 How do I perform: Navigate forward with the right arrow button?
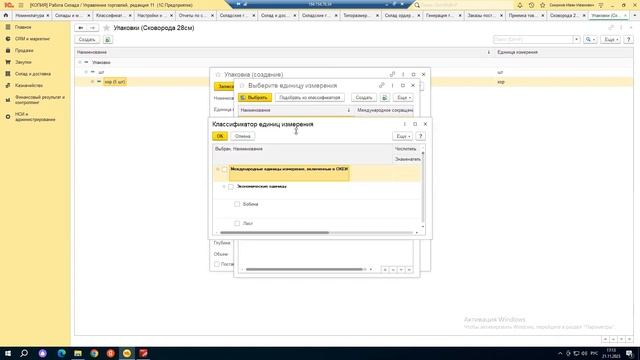(93, 28)
